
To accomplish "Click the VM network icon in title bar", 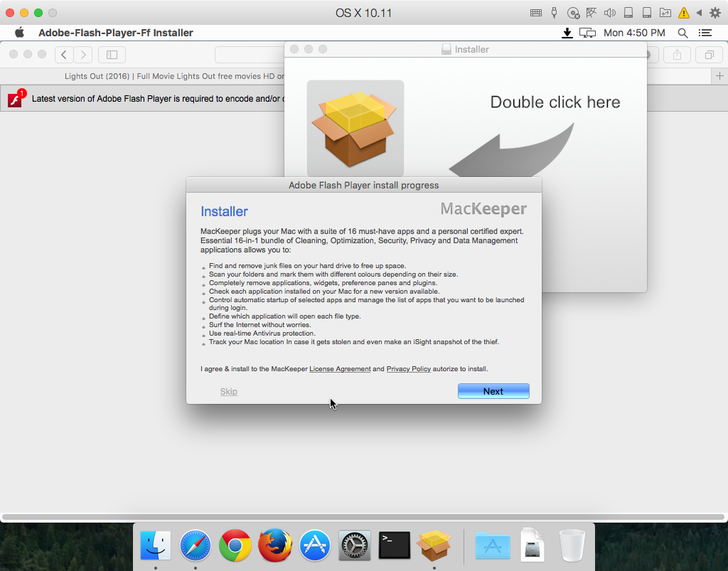I will pos(591,13).
